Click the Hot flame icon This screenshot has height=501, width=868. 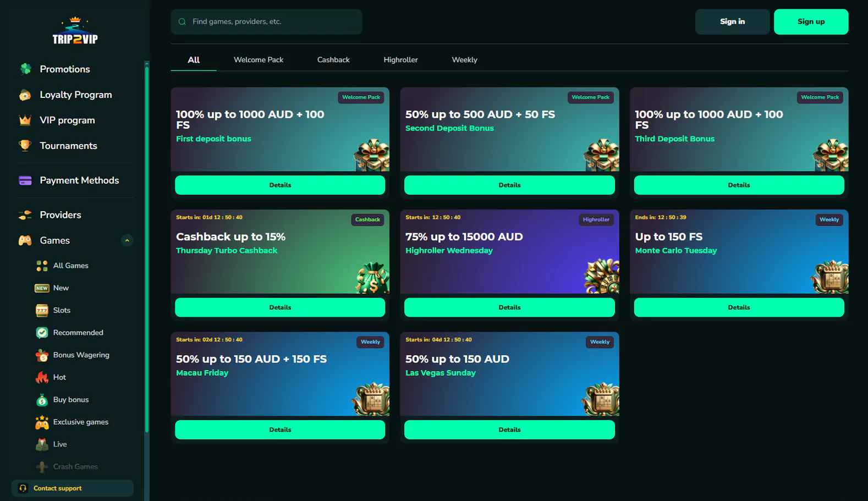[x=42, y=378]
